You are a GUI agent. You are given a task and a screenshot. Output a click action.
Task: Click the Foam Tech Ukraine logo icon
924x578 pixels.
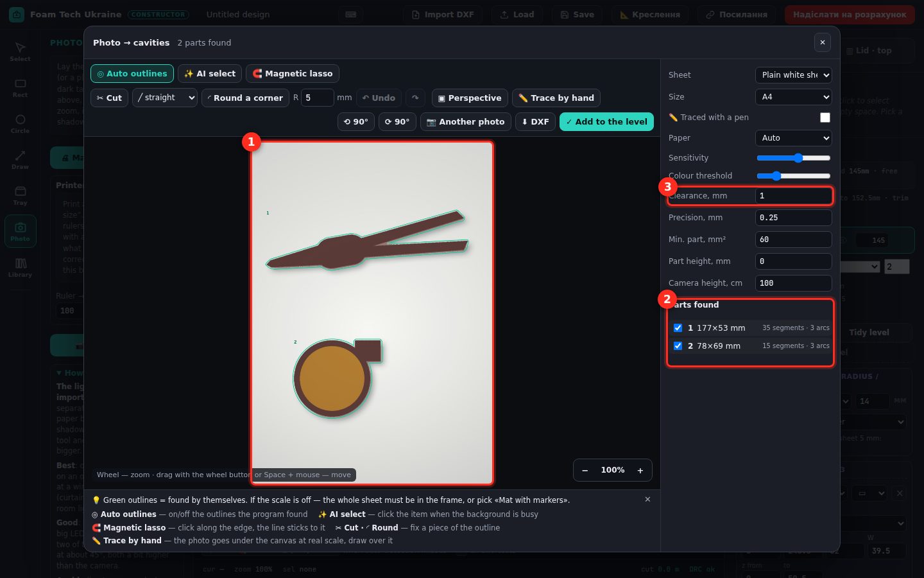point(17,14)
